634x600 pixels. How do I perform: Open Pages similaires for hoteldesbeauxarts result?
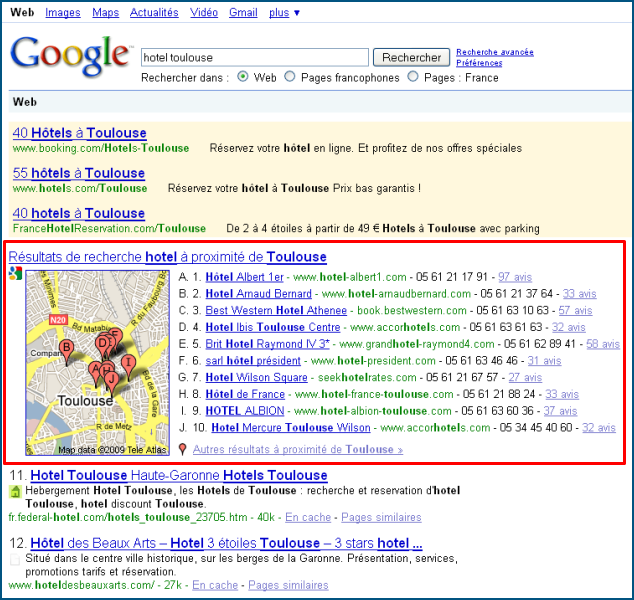click(x=288, y=585)
